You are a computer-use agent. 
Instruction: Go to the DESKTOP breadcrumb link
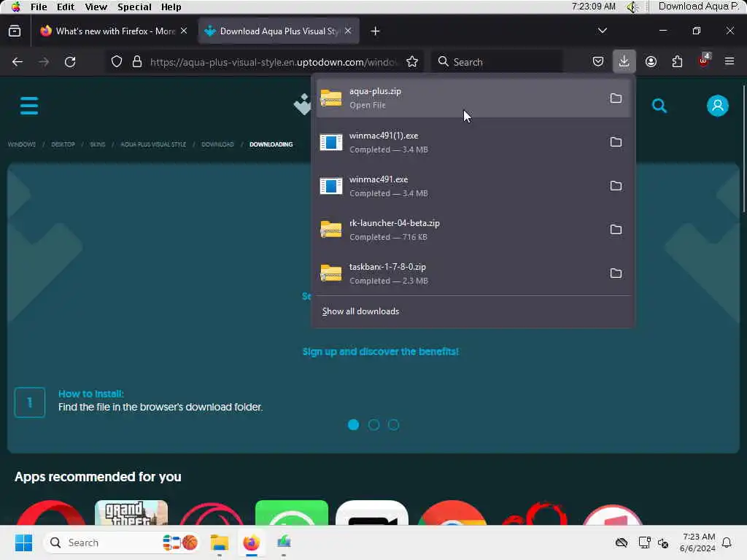[x=63, y=144]
